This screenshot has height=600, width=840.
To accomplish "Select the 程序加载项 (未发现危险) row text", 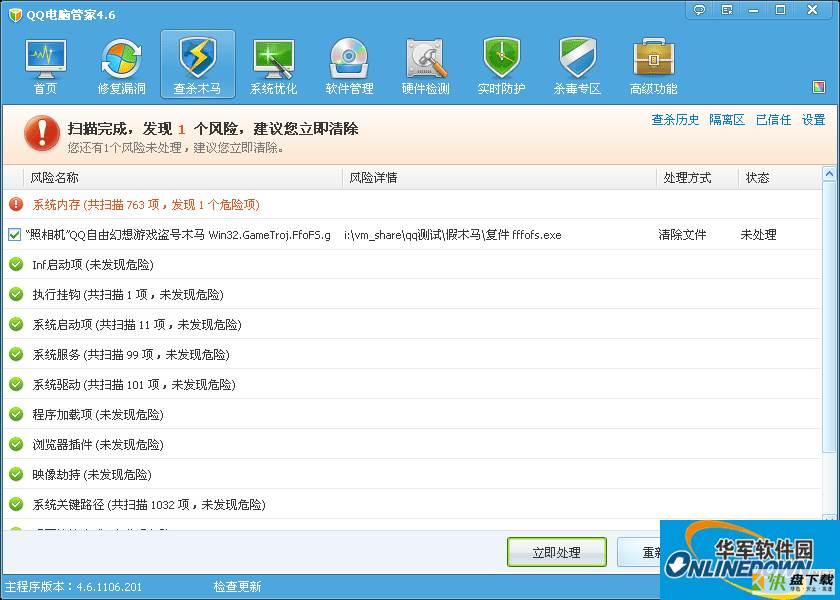I will [98, 415].
